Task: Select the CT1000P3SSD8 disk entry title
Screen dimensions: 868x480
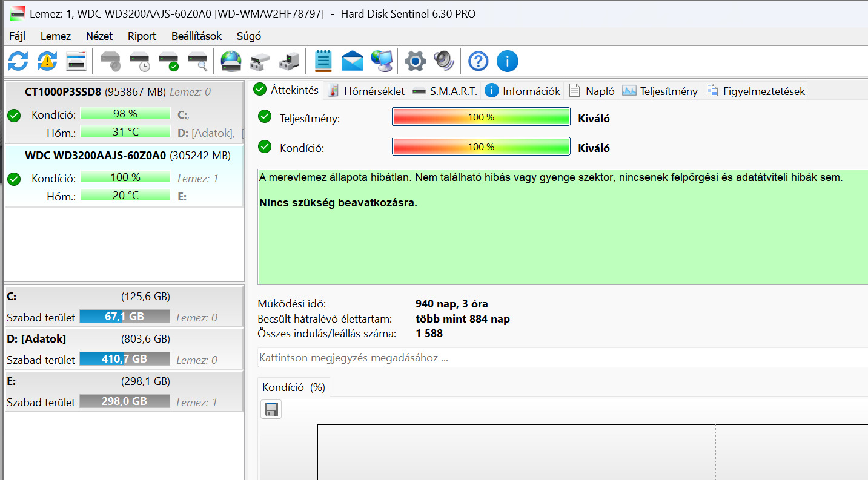Action: (x=63, y=92)
